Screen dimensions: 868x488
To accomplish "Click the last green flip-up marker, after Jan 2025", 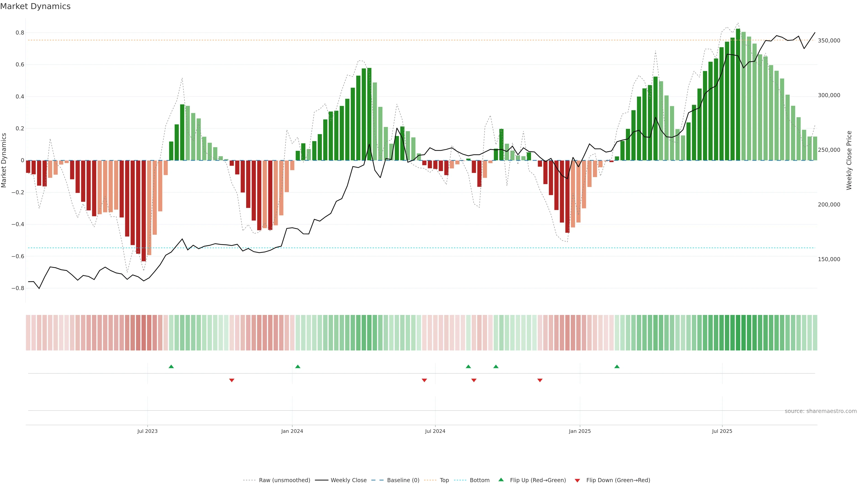I will (x=617, y=366).
